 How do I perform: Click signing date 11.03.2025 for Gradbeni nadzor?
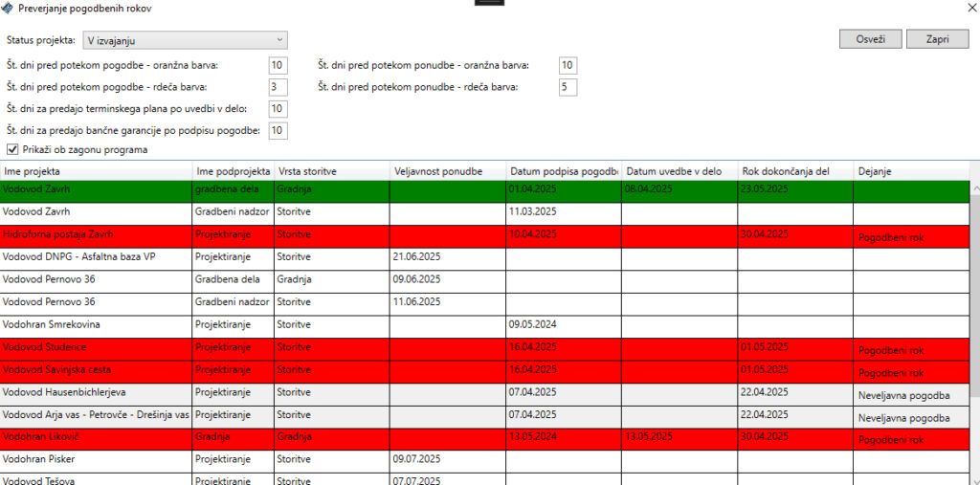pos(533,211)
